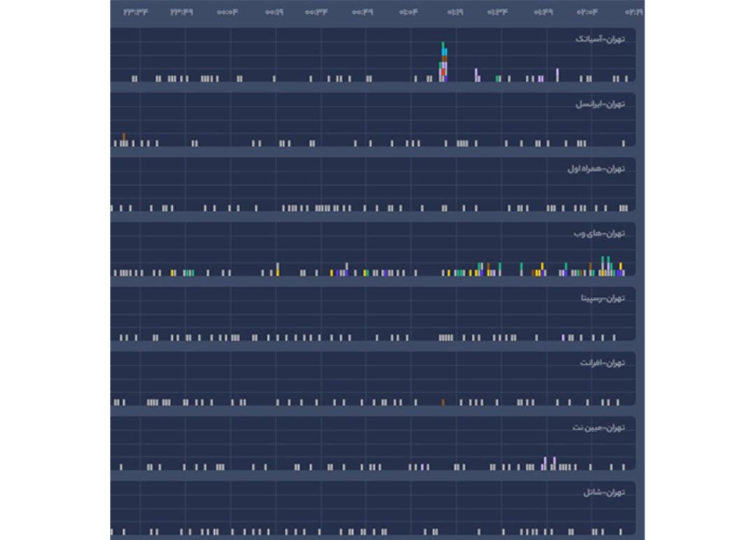756x540 pixels.
Task: Click the purple bar in Respina row
Action: [563, 338]
